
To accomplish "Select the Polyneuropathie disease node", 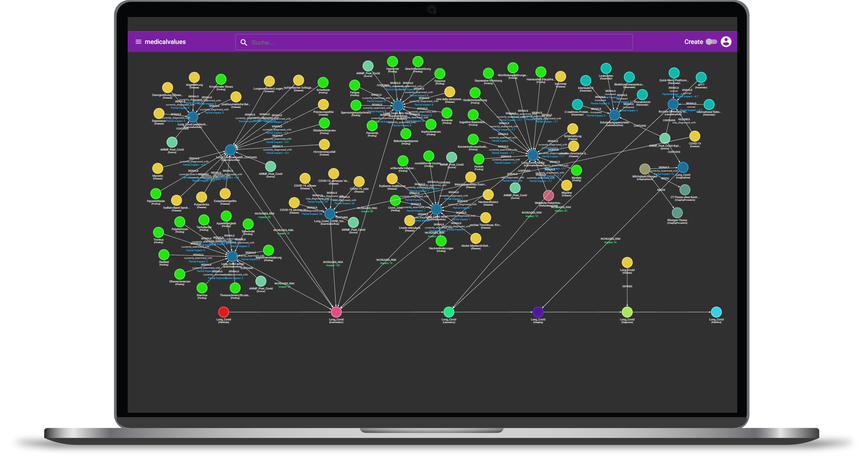I will (x=323, y=105).
